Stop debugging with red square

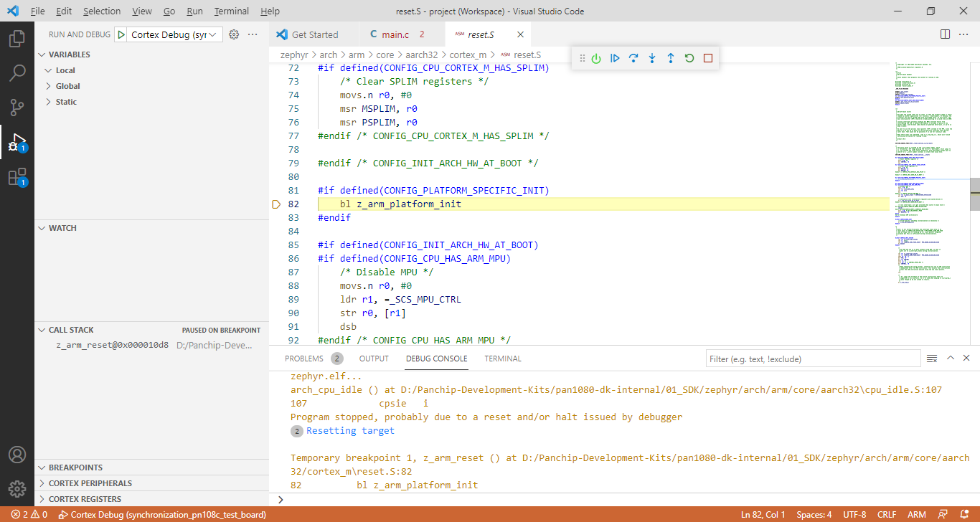pos(708,58)
